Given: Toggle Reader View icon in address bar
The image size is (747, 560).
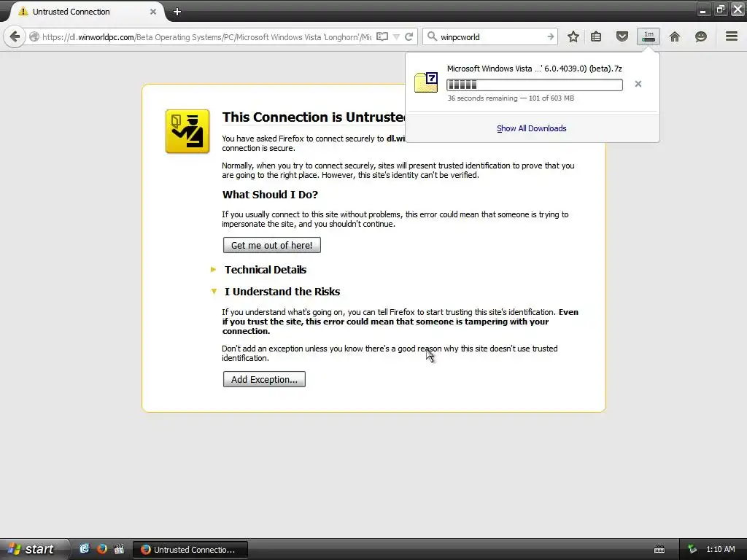Looking at the screenshot, I should point(382,36).
